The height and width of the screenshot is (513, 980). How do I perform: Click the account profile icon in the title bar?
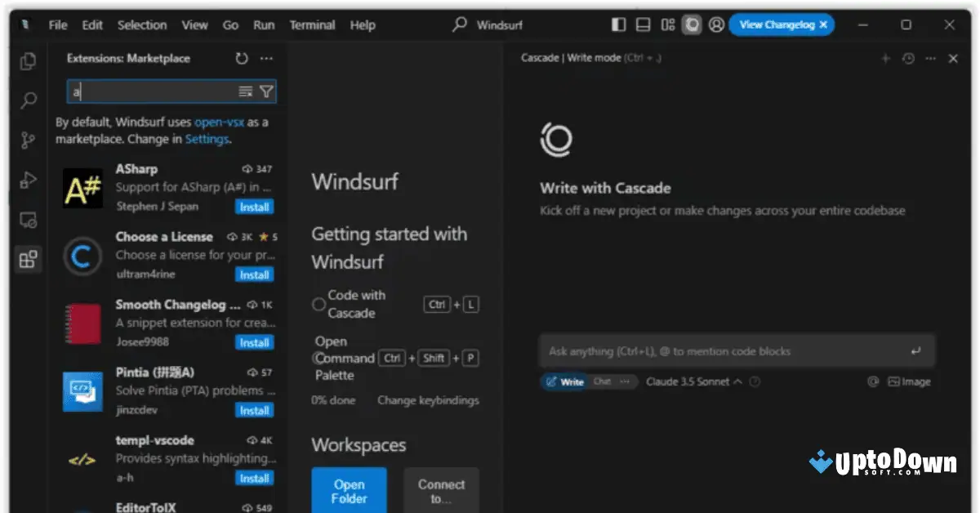coord(716,25)
